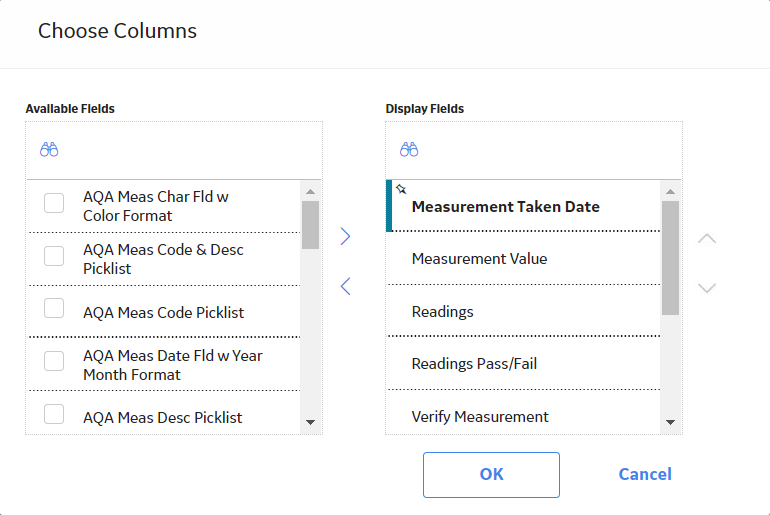Click left arrow to remove field from Display
Viewport: 770px width, 515px height.
[x=345, y=286]
